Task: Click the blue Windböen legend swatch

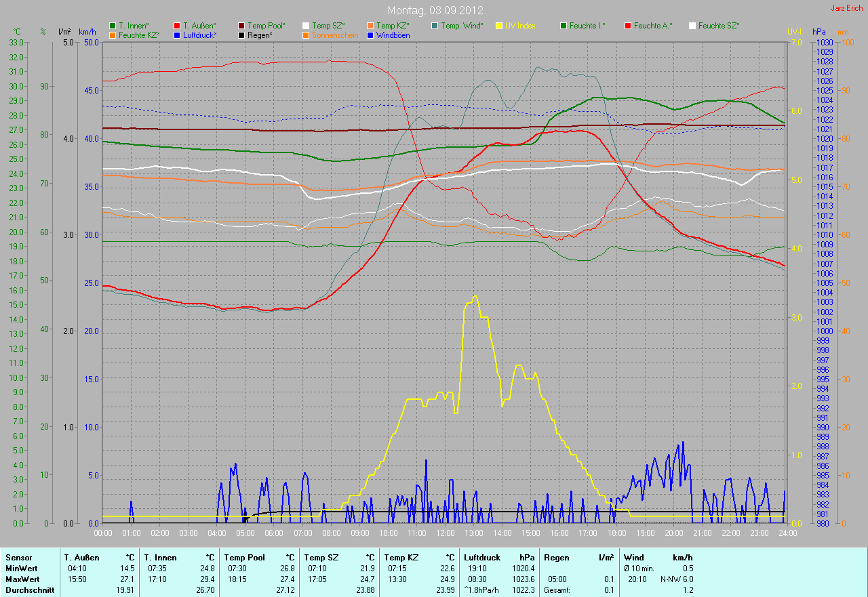Action: pyautogui.click(x=370, y=35)
